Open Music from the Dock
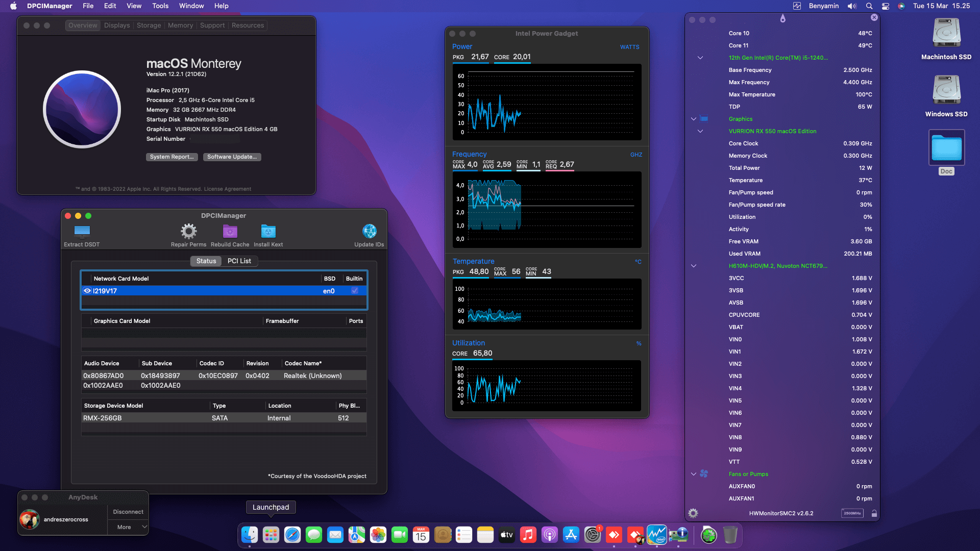Viewport: 980px width, 551px height. click(528, 535)
